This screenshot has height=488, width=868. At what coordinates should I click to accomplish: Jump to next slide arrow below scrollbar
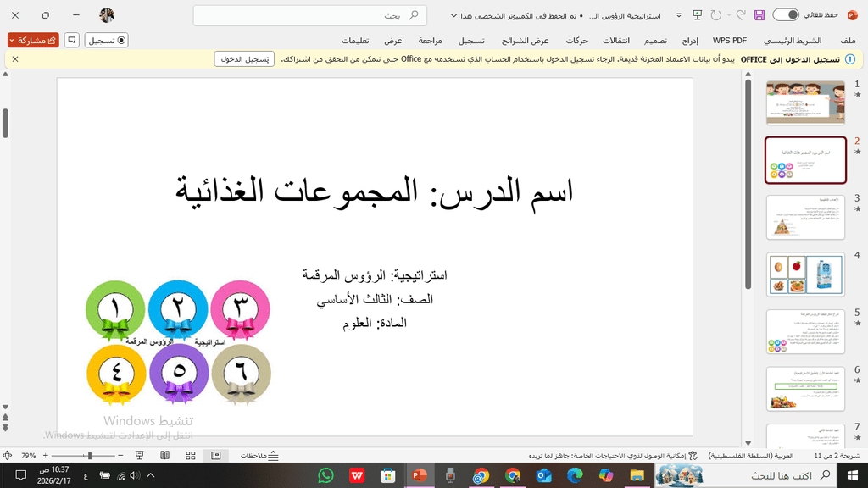(x=6, y=428)
